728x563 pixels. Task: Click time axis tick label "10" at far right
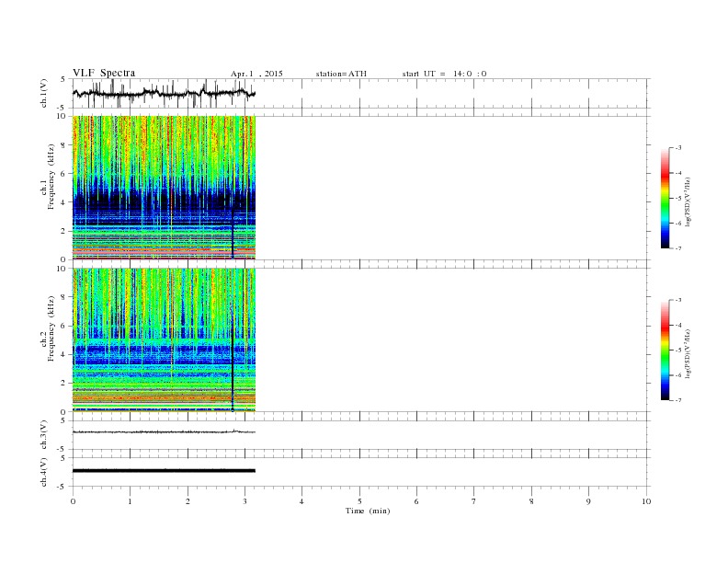tap(646, 501)
